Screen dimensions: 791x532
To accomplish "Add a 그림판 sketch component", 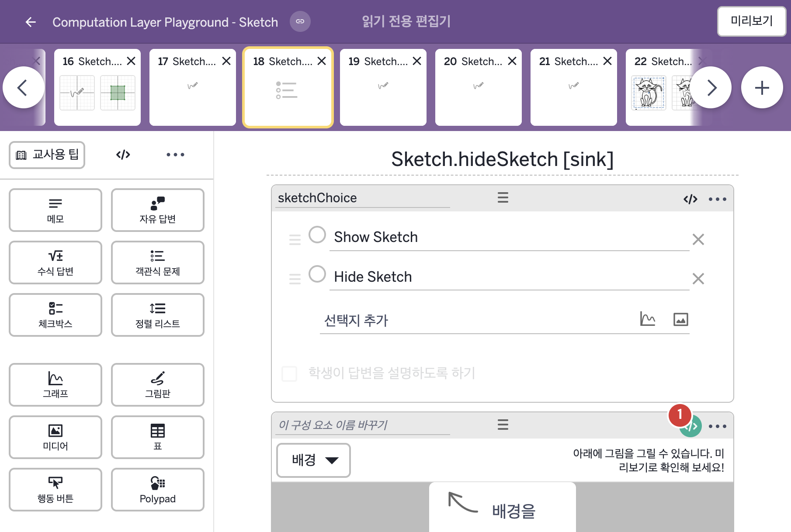I will (x=158, y=385).
